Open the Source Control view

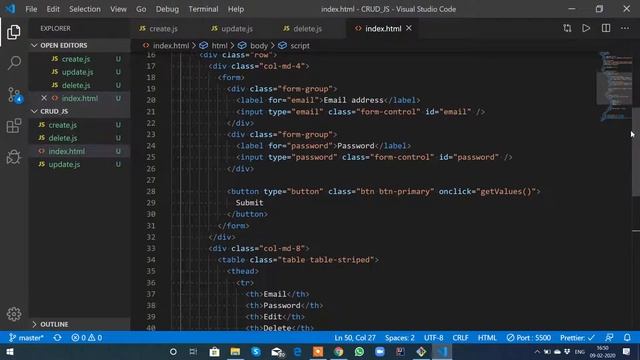click(15, 95)
